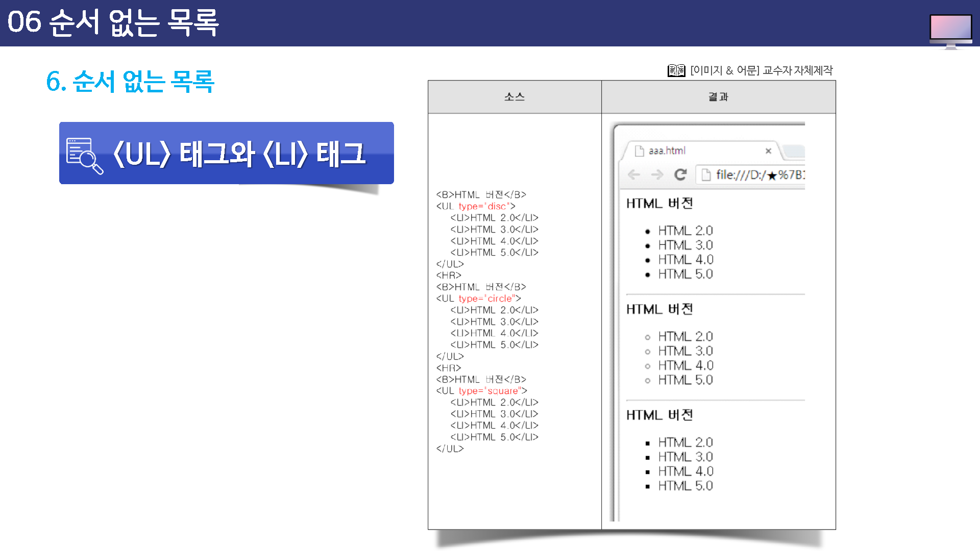980x551 pixels.
Task: Click the UL type="circle" source line
Action: (x=478, y=298)
